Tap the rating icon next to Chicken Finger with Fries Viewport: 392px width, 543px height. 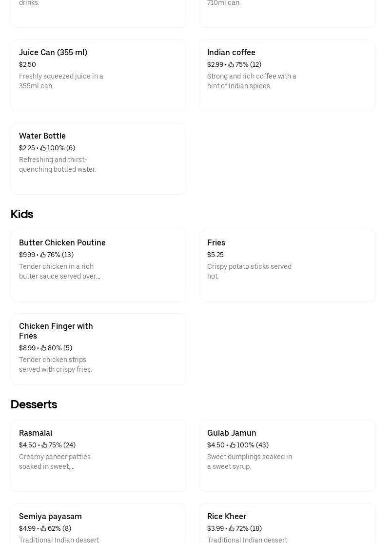click(x=43, y=348)
